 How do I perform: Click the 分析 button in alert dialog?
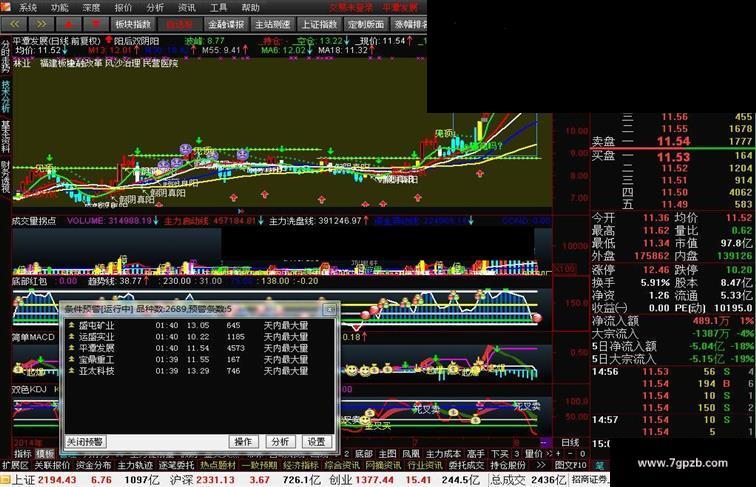point(280,442)
